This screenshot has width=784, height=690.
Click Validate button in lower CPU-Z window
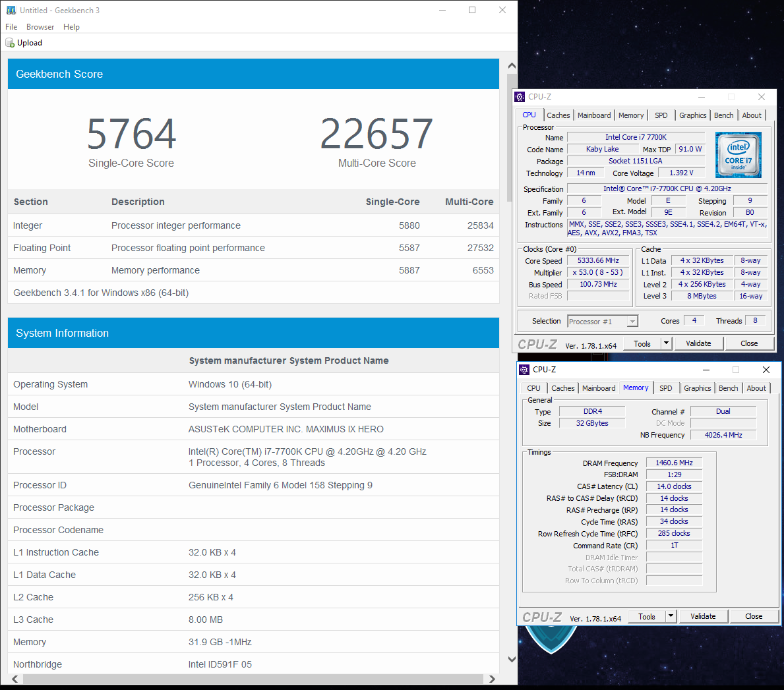[x=702, y=616]
